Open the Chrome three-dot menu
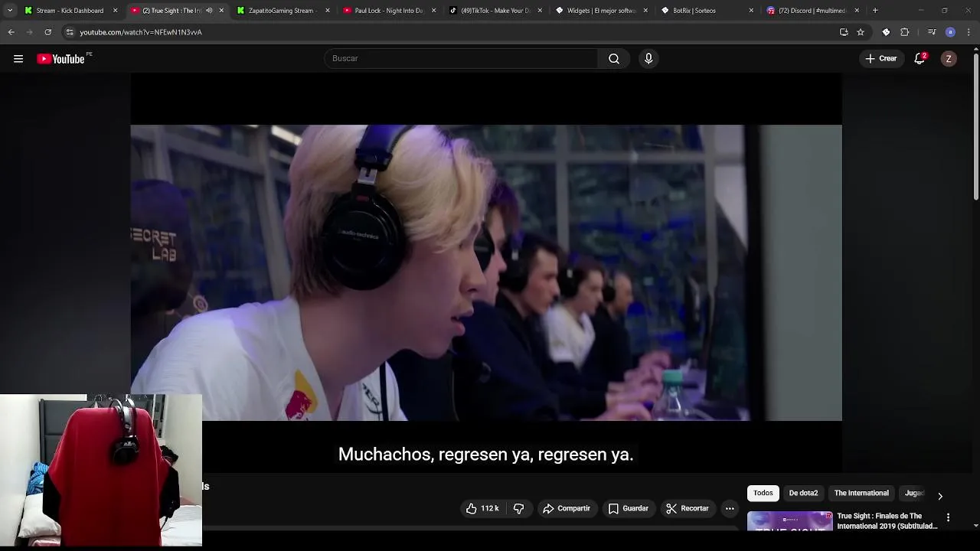The image size is (980, 551). tap(969, 32)
